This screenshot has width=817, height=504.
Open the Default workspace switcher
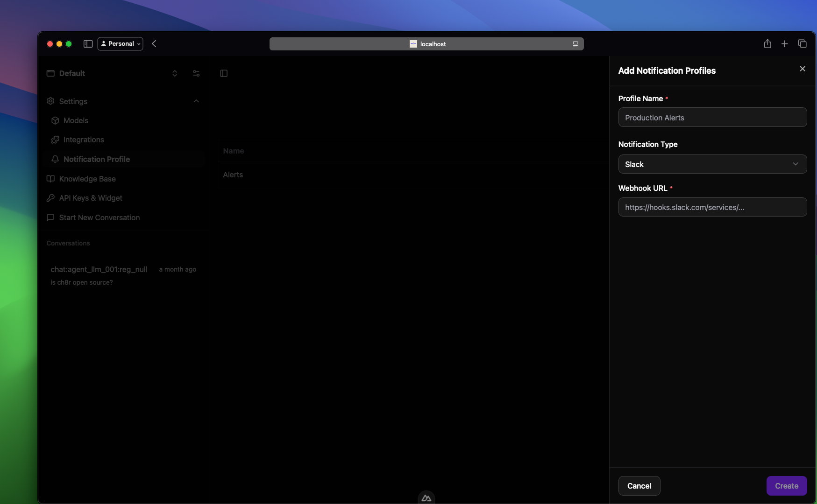click(174, 73)
